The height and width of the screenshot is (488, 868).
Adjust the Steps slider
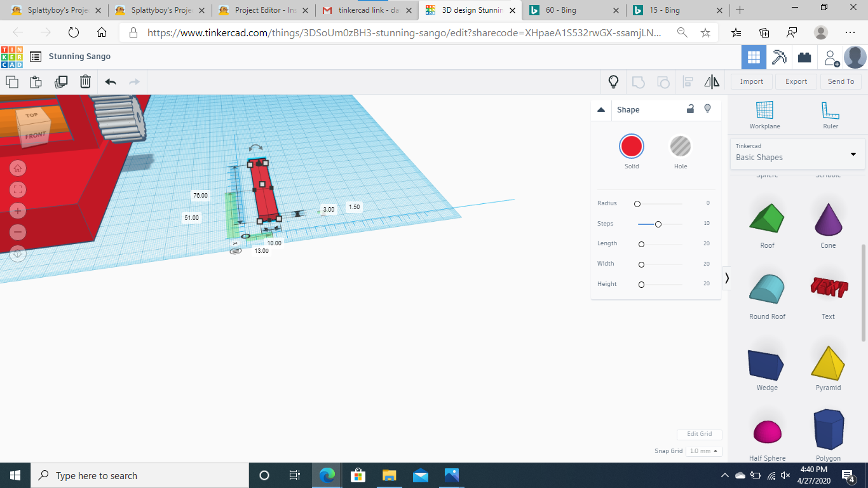(x=660, y=224)
